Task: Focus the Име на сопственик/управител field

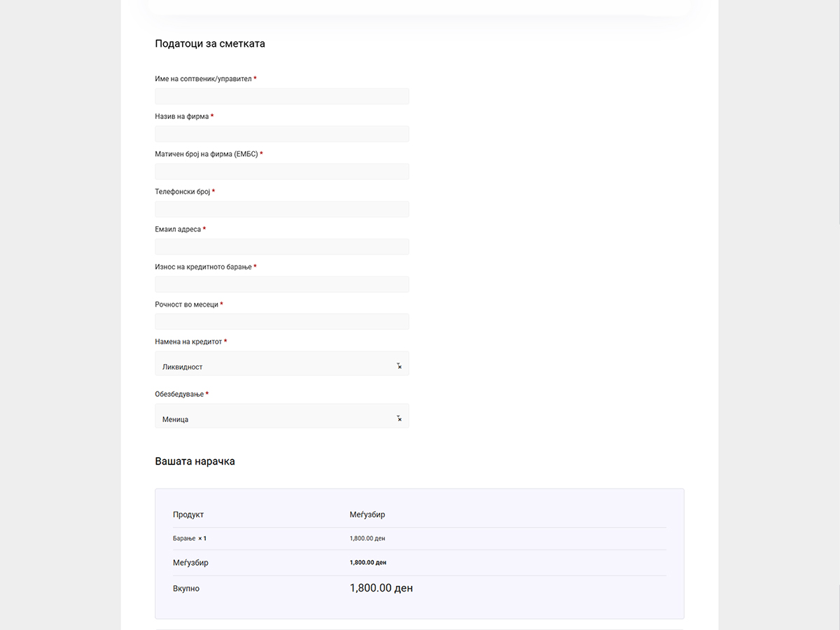Action: coord(281,97)
